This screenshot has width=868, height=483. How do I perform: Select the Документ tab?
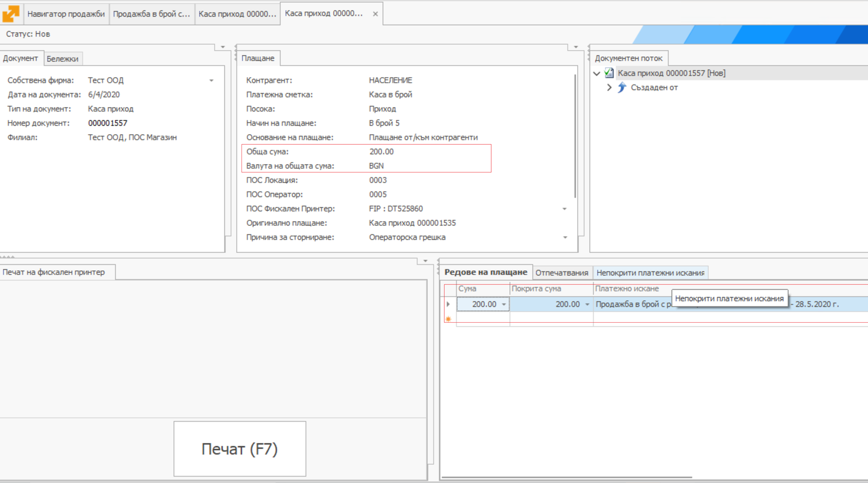[21, 58]
